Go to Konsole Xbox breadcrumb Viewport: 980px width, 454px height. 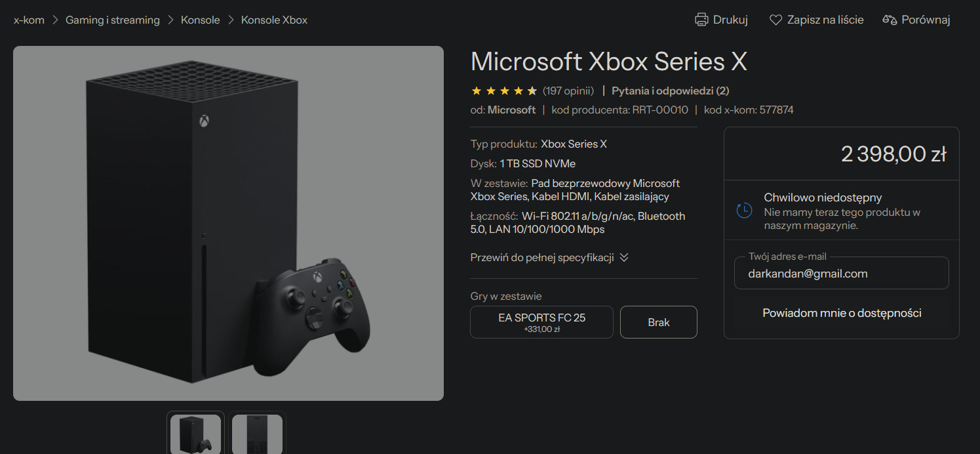click(x=274, y=20)
